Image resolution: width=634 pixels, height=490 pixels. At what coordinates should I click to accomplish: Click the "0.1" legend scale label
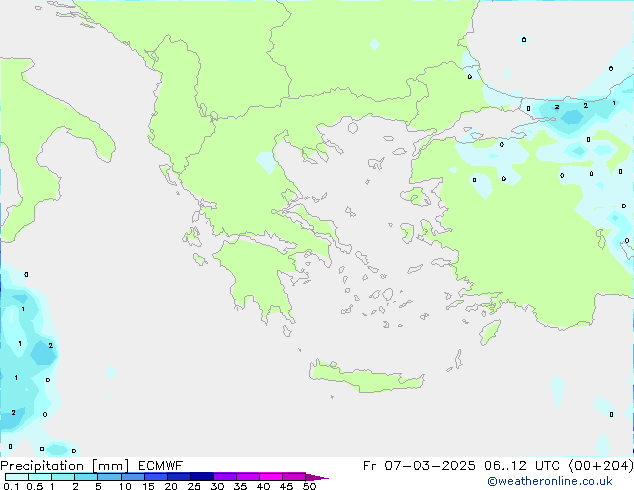(11, 486)
